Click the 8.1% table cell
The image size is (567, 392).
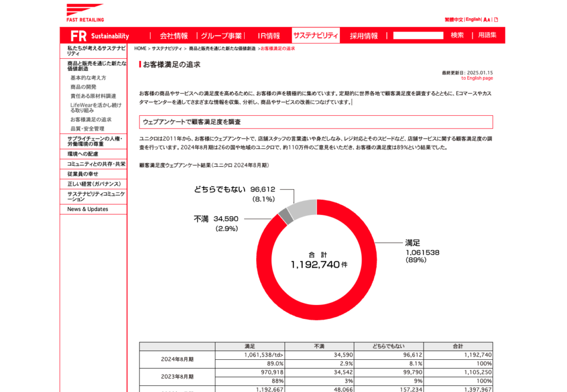[389, 364]
